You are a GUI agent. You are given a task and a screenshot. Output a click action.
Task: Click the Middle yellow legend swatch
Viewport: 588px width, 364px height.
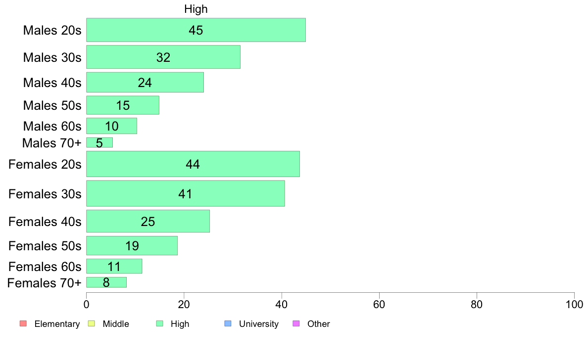(91, 323)
